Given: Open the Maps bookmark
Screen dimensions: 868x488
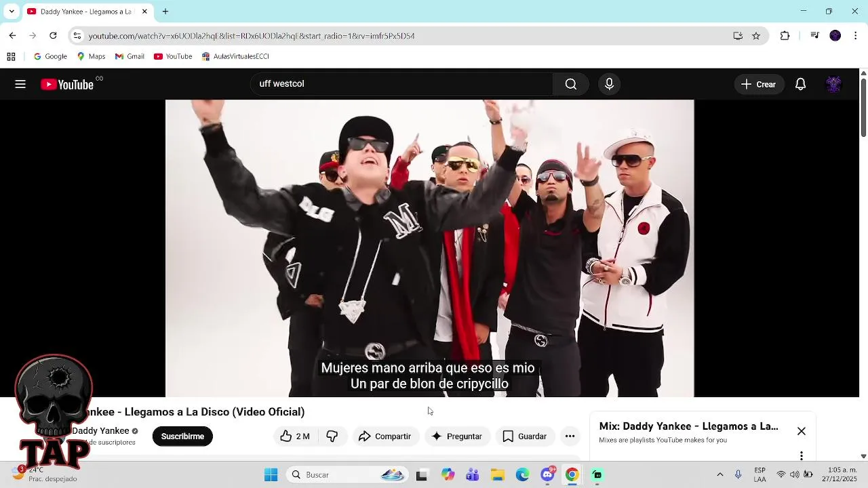Looking at the screenshot, I should (x=91, y=56).
